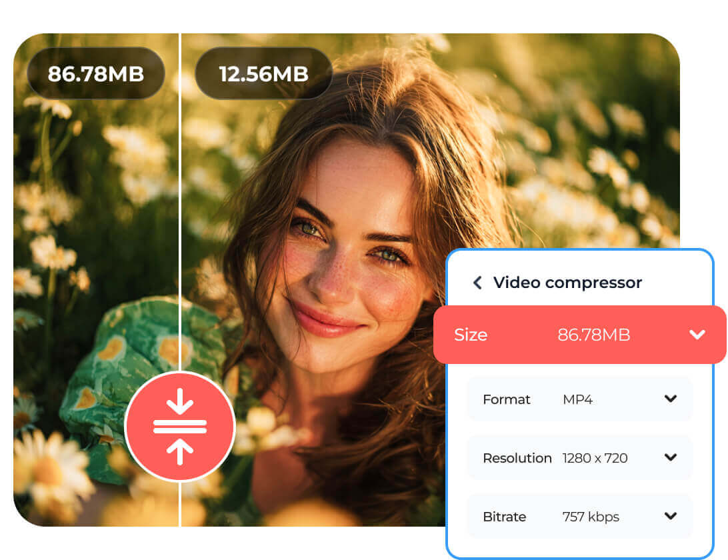
Task: Click the Video compressor panel title
Action: click(567, 283)
